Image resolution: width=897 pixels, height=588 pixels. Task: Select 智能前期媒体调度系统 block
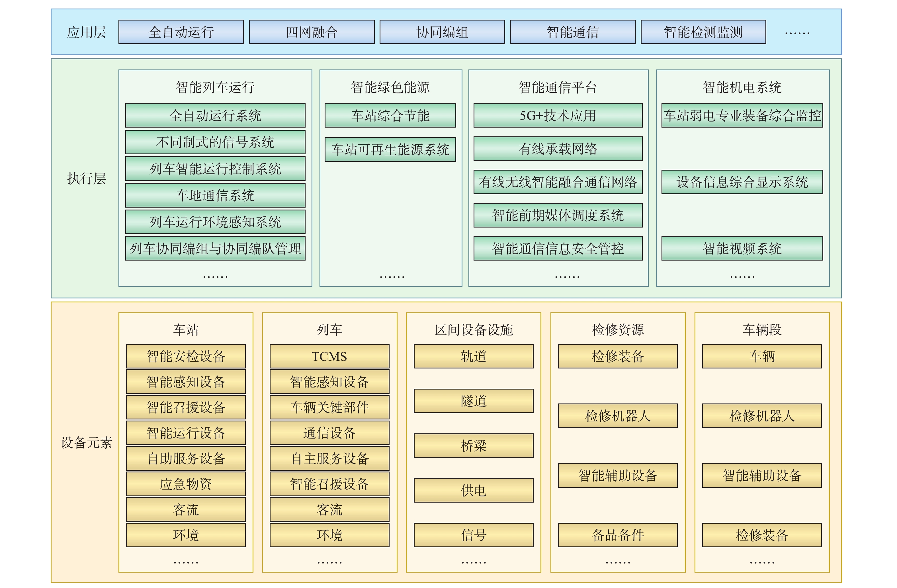click(x=558, y=215)
